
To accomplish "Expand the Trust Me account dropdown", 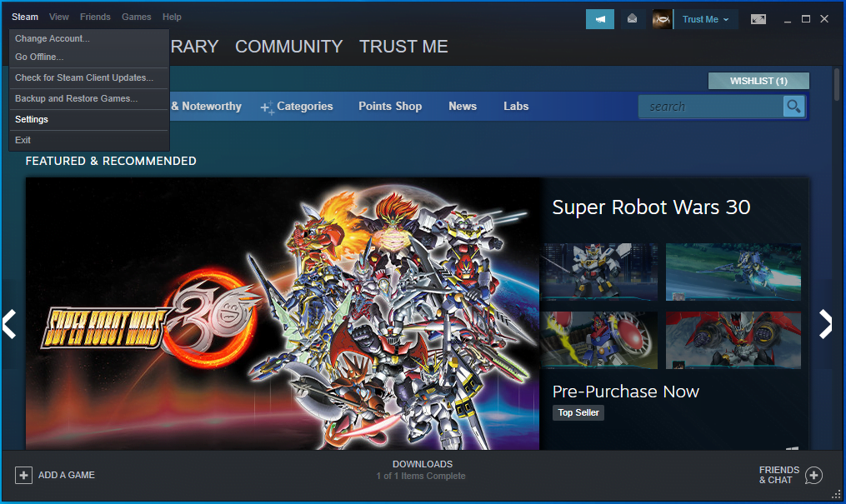I will (x=705, y=19).
